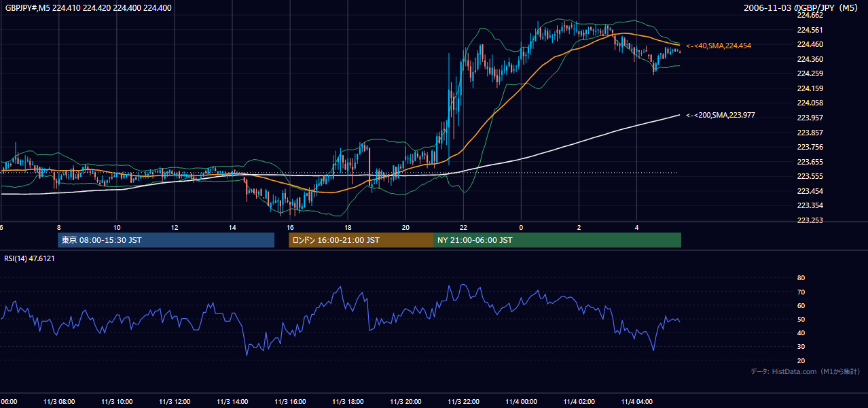Click hour mark 8 under the price chart

click(59, 227)
